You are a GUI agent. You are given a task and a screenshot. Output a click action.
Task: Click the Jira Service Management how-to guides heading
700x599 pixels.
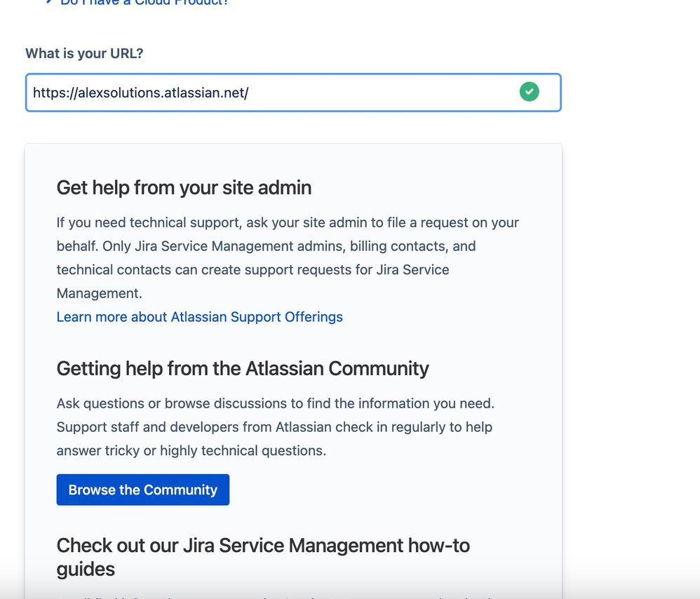[x=263, y=557]
